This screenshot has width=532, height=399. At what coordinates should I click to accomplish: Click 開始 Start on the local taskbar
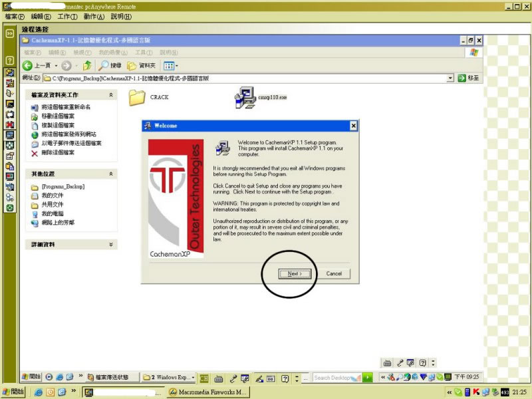click(x=13, y=392)
